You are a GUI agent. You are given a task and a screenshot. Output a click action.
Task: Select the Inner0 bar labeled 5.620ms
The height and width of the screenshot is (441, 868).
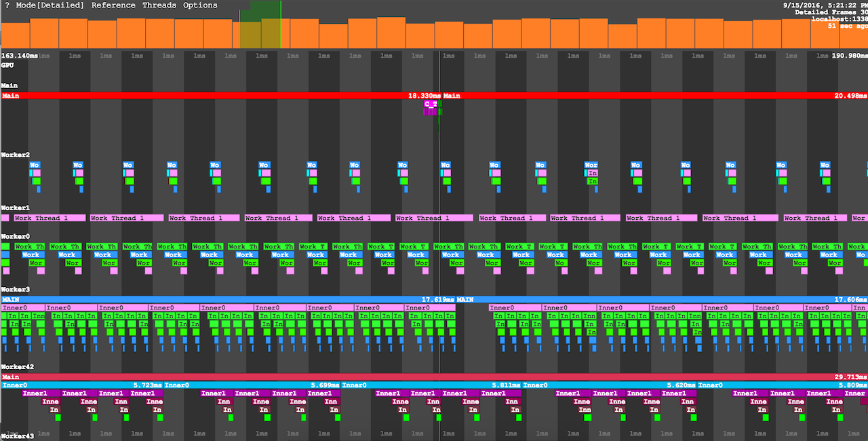609,385
